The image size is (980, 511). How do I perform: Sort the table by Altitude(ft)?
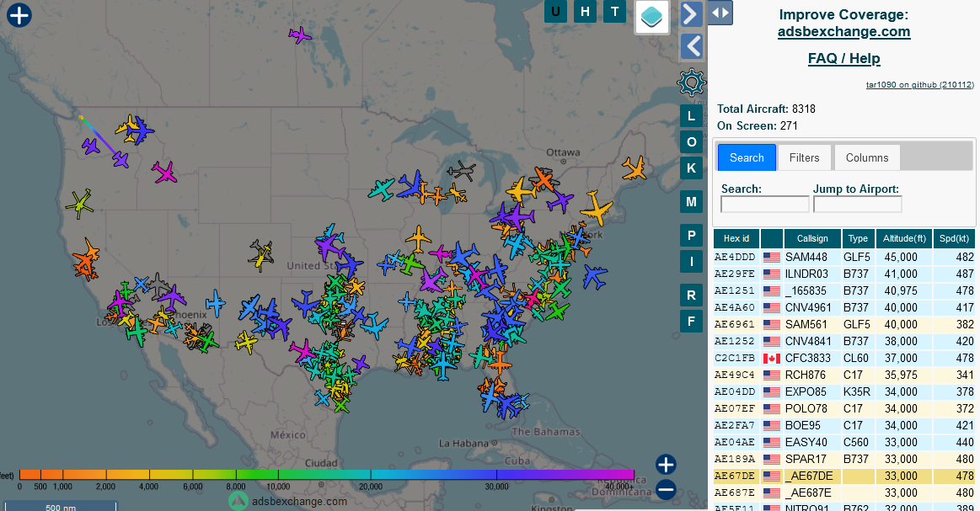tap(904, 238)
